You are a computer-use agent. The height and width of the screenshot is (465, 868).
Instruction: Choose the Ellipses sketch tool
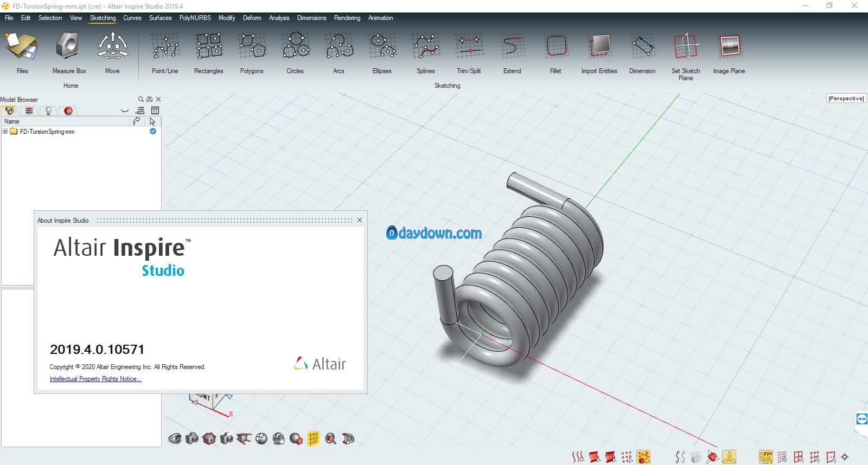(x=382, y=53)
